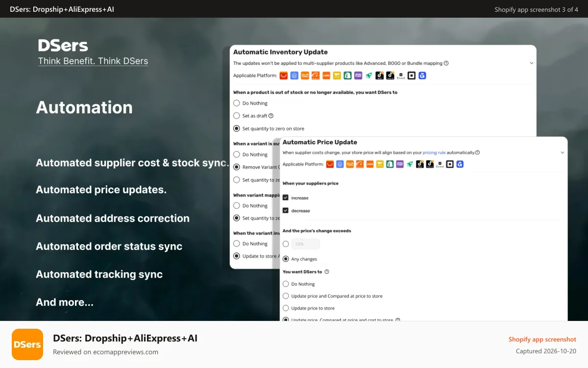Image resolution: width=588 pixels, height=368 pixels.
Task: Toggle the decrease checkbox under suppliers price
Action: pyautogui.click(x=286, y=210)
